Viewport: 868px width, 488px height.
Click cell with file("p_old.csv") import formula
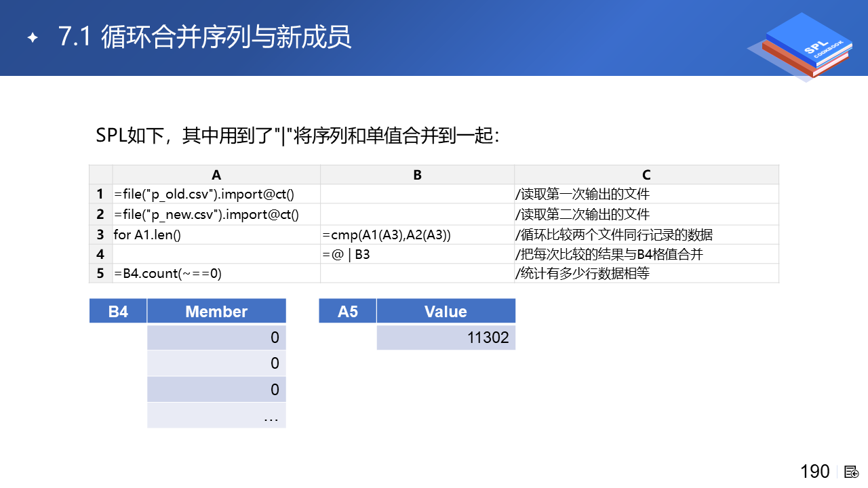pos(216,195)
